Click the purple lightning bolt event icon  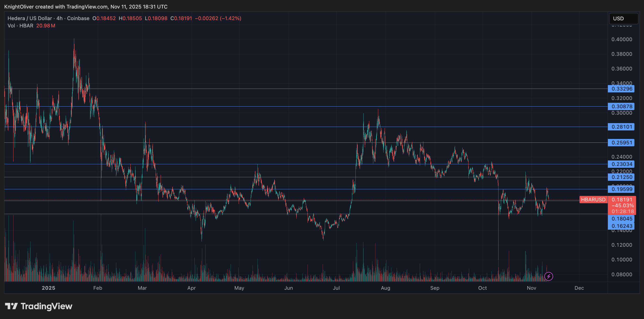[x=549, y=276]
